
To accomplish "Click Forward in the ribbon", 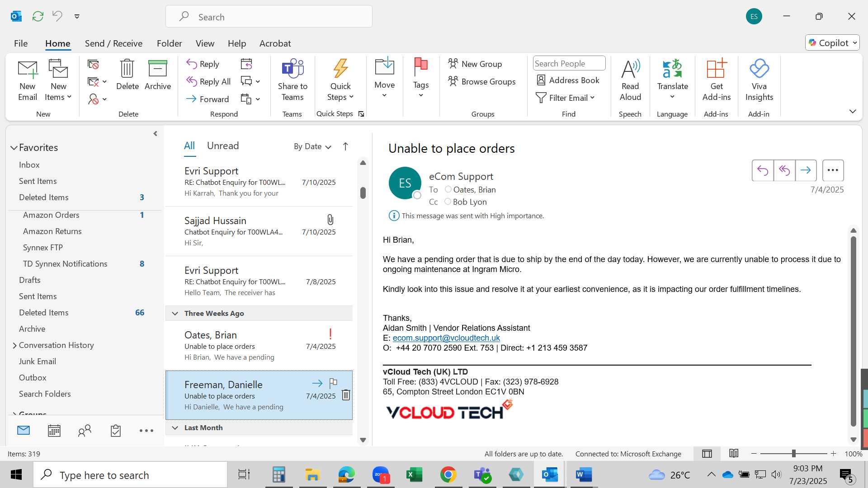I will click(208, 99).
